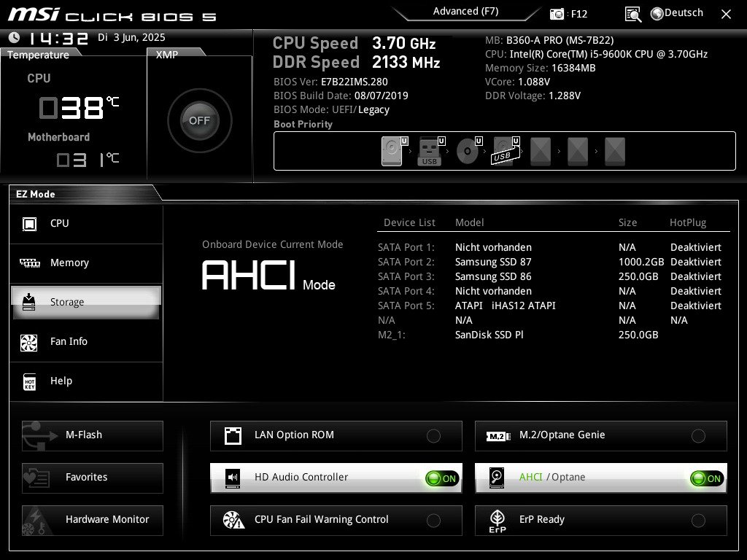The height and width of the screenshot is (560, 747).
Task: Click the Fan Info fan icon
Action: 29,342
